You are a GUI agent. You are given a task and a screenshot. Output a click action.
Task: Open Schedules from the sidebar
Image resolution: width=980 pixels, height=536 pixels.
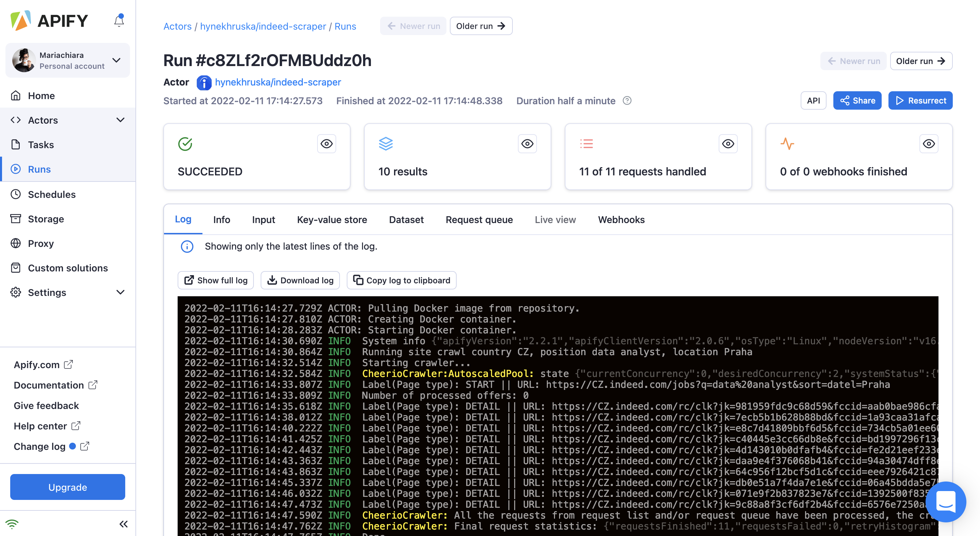(x=52, y=194)
